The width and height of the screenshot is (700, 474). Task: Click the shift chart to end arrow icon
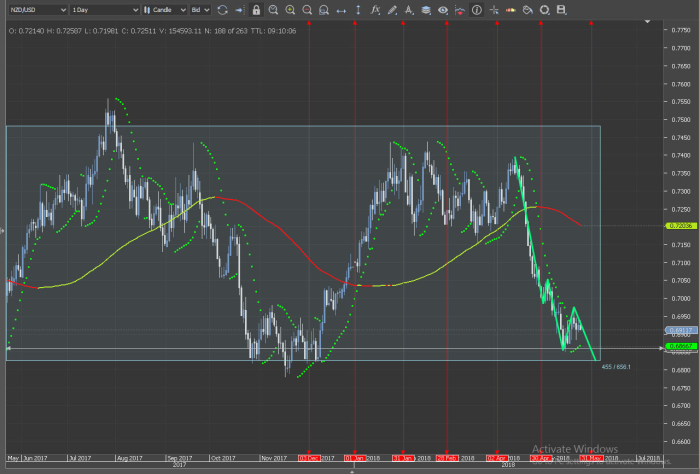[x=239, y=10]
